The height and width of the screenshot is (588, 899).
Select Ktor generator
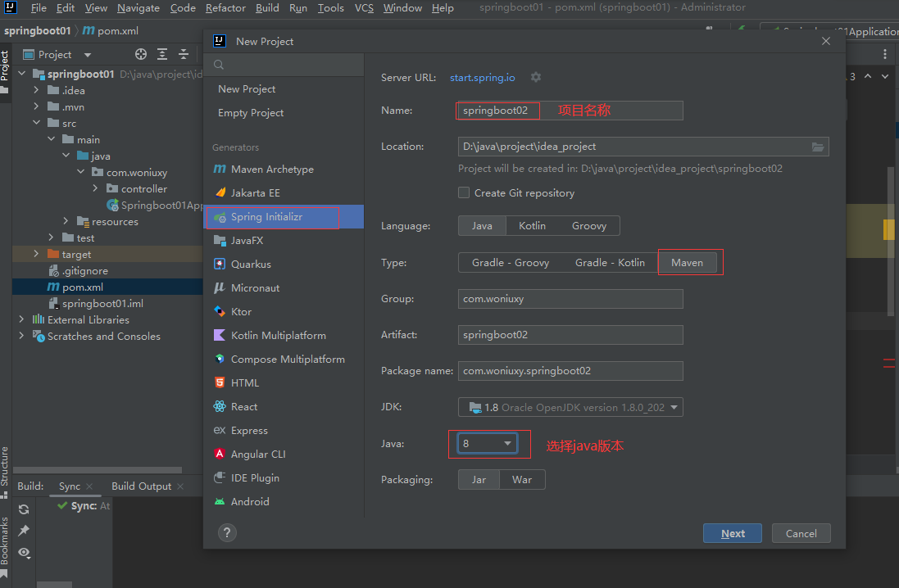coord(284,312)
